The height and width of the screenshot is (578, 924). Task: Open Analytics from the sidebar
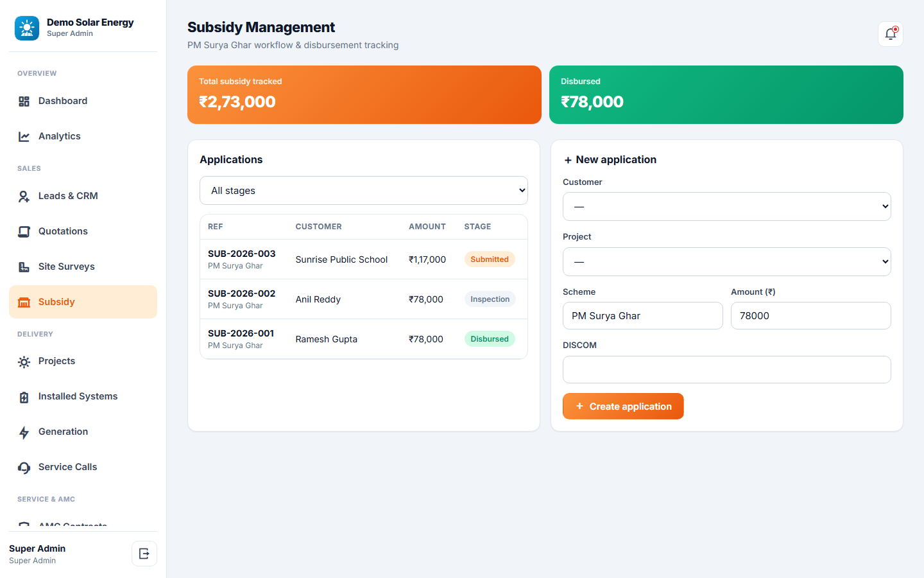pyautogui.click(x=83, y=137)
